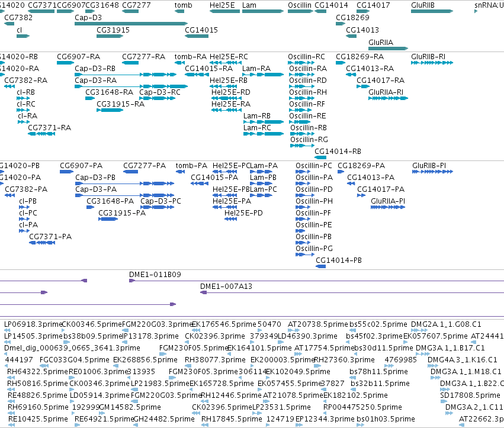Select the LD46390.3prime EST
Viewport: 504px width, 428px height.
pos(307,336)
